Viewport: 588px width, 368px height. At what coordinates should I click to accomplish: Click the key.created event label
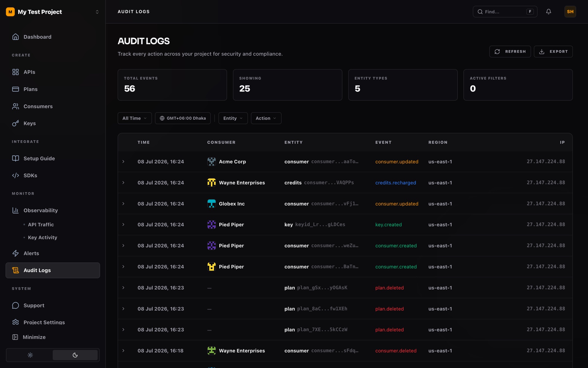point(388,225)
